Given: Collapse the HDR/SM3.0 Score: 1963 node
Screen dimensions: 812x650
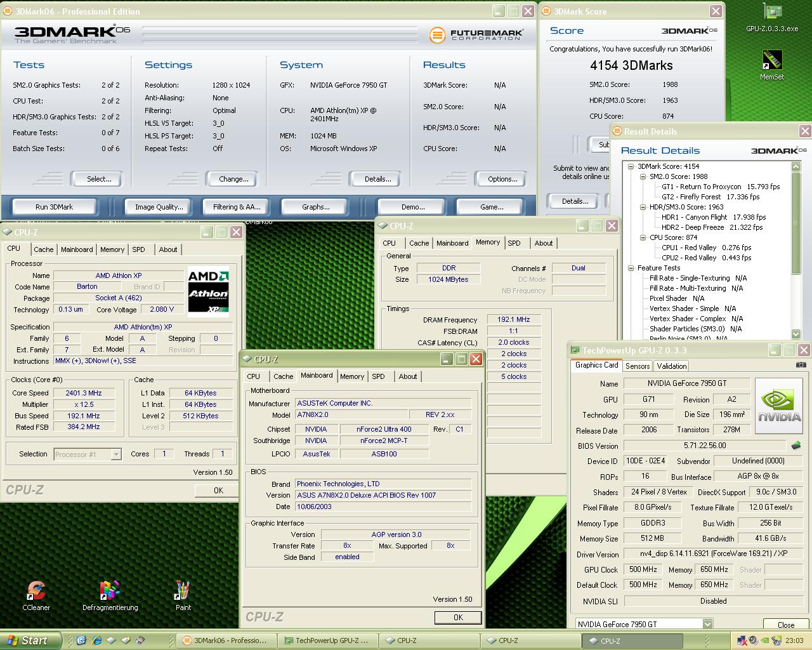Looking at the screenshot, I should (643, 207).
